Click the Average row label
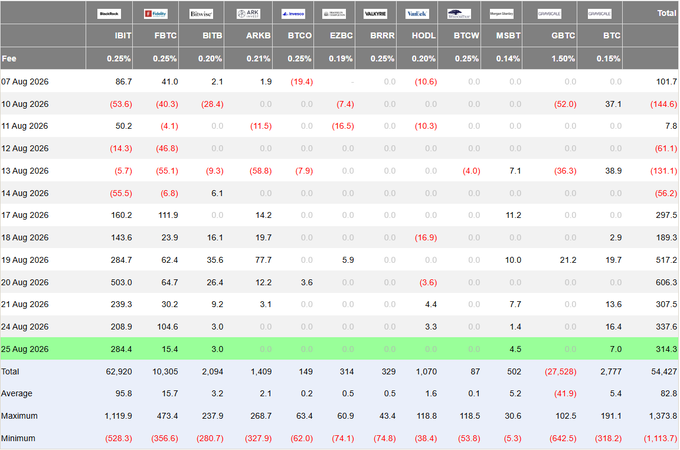Viewport: 680px width, 450px height. click(16, 394)
